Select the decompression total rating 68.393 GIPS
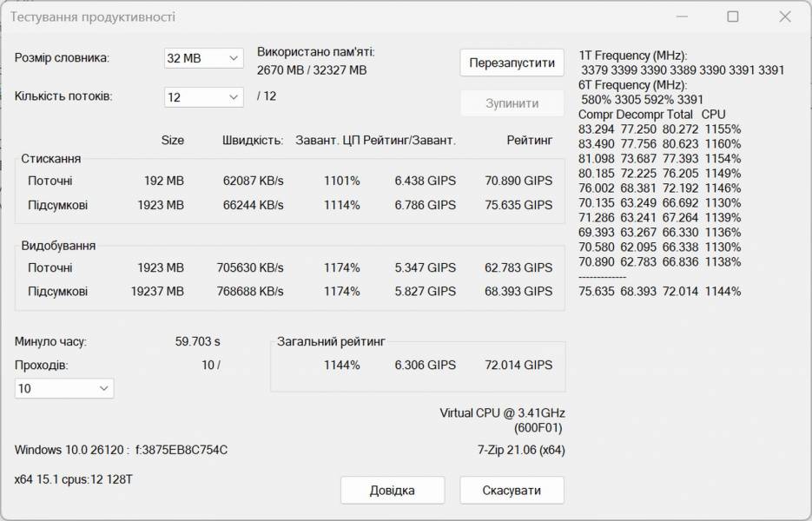 pyautogui.click(x=518, y=292)
